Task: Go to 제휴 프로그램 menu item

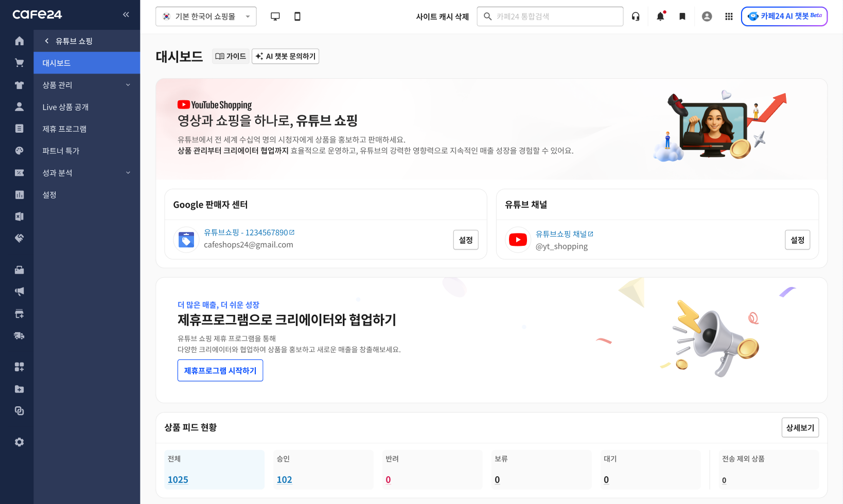Action: coord(64,129)
